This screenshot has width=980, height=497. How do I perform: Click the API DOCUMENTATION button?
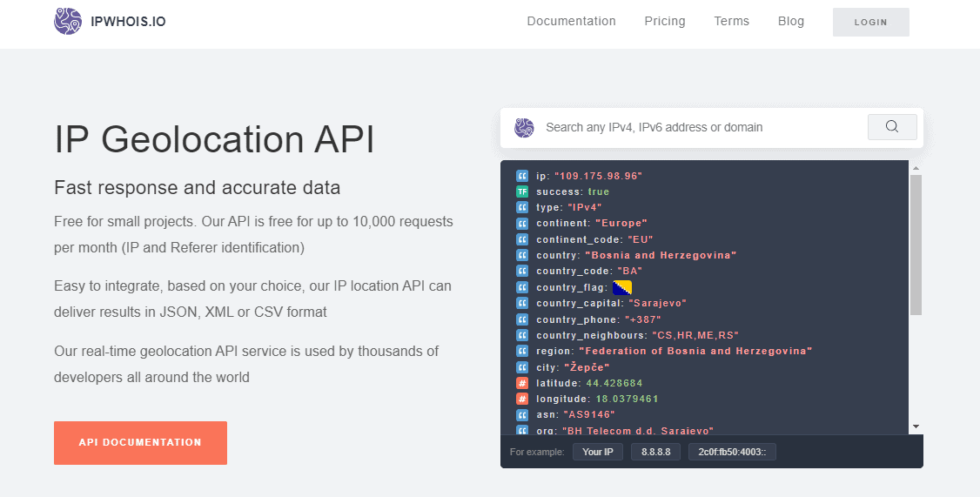pyautogui.click(x=140, y=443)
